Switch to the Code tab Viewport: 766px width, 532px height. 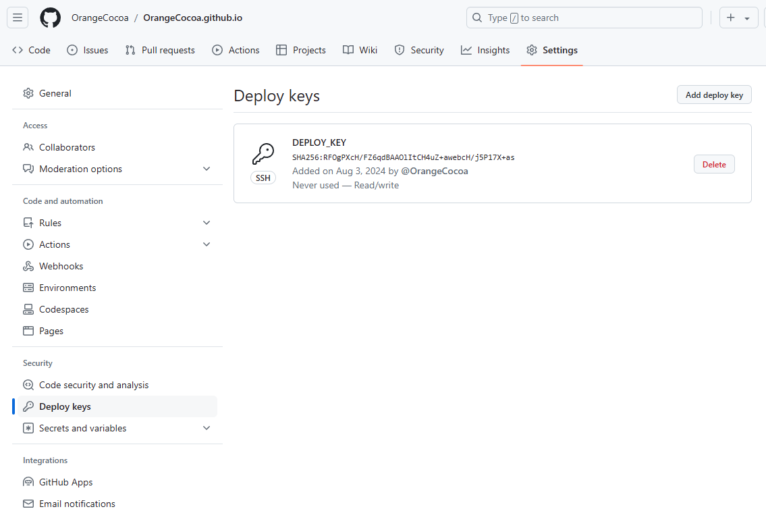point(31,50)
